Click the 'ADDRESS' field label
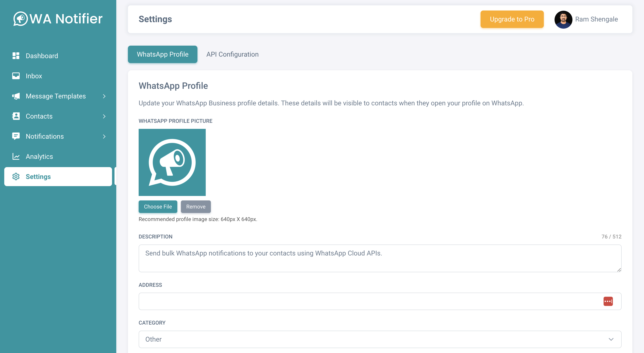Viewport: 644px width, 353px height. click(x=150, y=285)
